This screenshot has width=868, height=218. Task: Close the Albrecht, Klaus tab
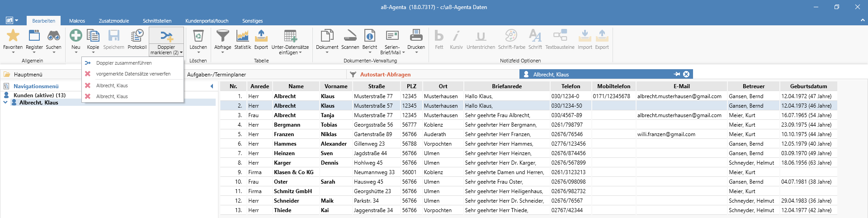(686, 74)
